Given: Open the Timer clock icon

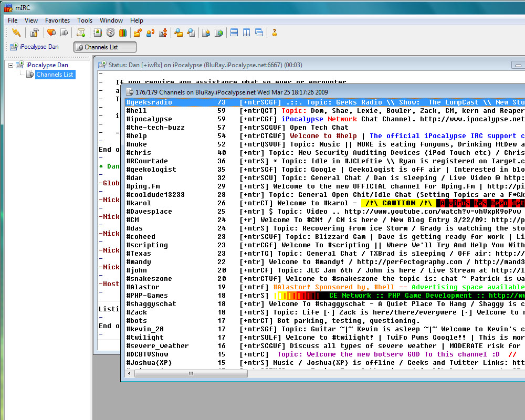Looking at the screenshot, I should tap(110, 33).
